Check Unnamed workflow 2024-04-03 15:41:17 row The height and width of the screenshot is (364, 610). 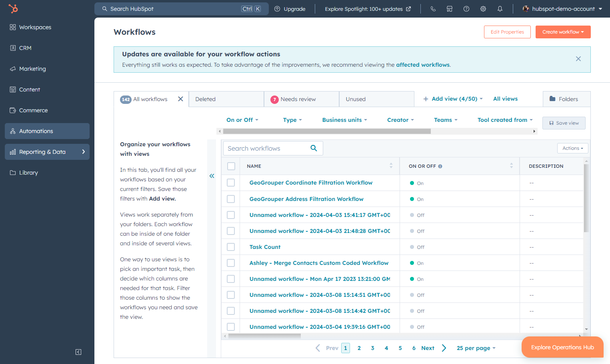pos(231,215)
